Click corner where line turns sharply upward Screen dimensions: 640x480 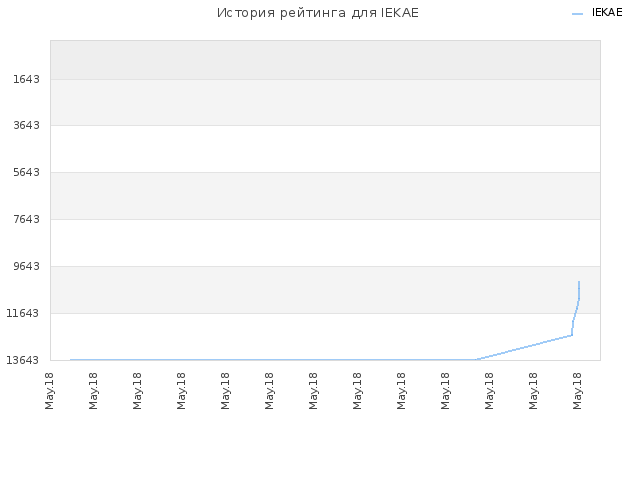[x=572, y=335]
